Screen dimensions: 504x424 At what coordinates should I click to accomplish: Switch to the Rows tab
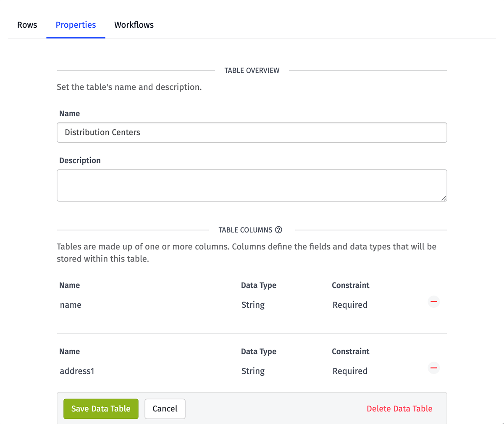tap(27, 25)
